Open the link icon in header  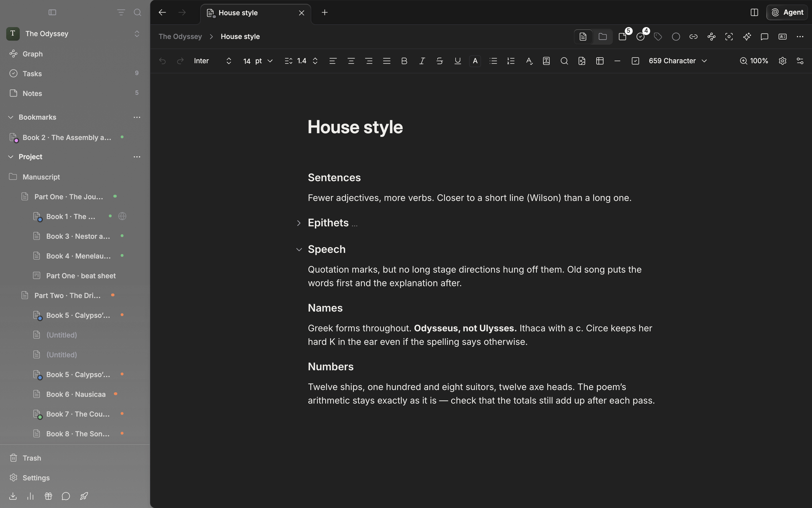coord(693,37)
